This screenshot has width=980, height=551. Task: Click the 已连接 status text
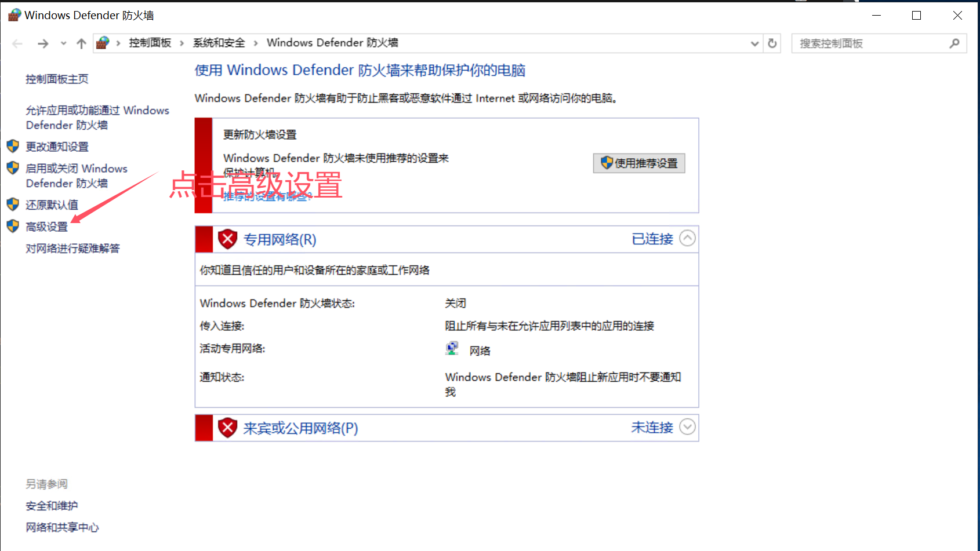[x=652, y=239]
